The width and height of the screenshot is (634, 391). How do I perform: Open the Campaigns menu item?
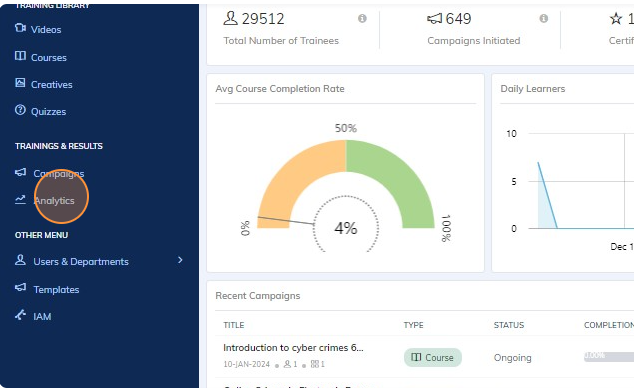pos(59,173)
